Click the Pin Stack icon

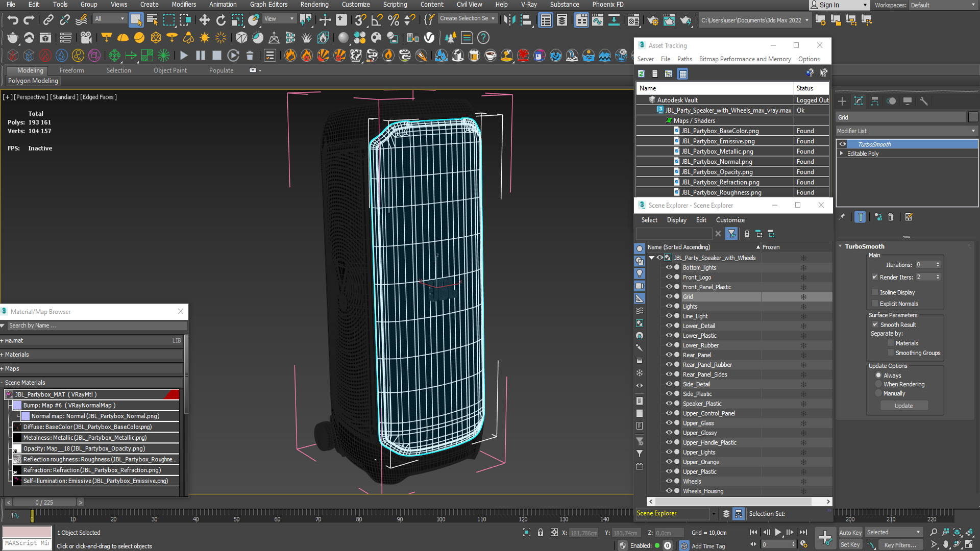[842, 217]
